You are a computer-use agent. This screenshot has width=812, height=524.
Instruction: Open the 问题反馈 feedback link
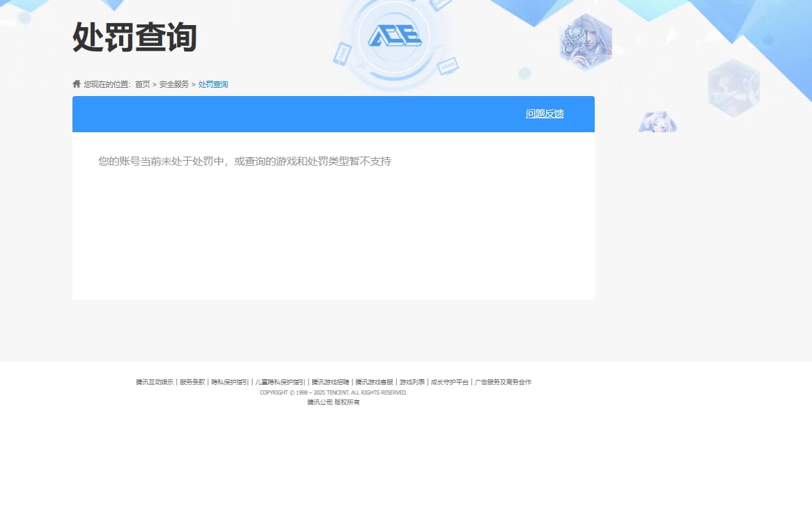coord(545,113)
